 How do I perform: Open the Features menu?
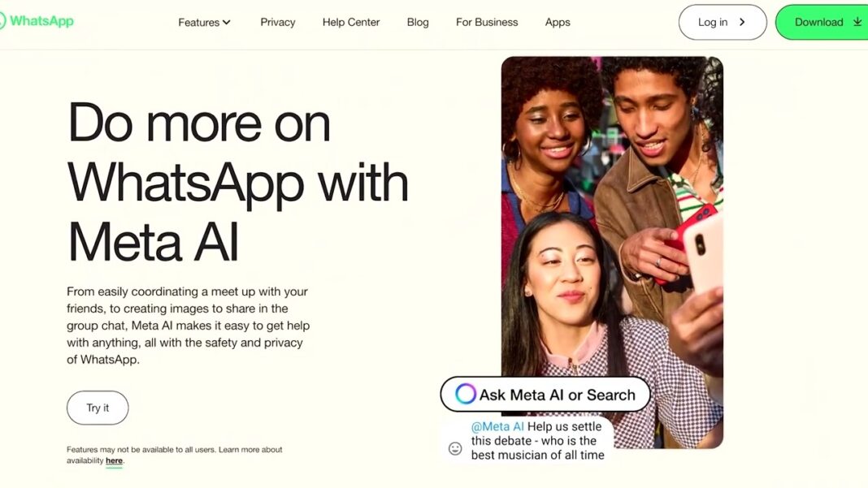204,22
